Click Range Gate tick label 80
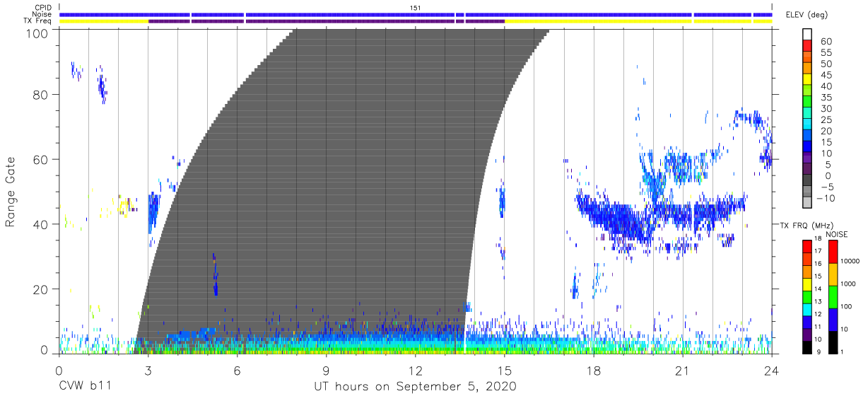 point(40,95)
